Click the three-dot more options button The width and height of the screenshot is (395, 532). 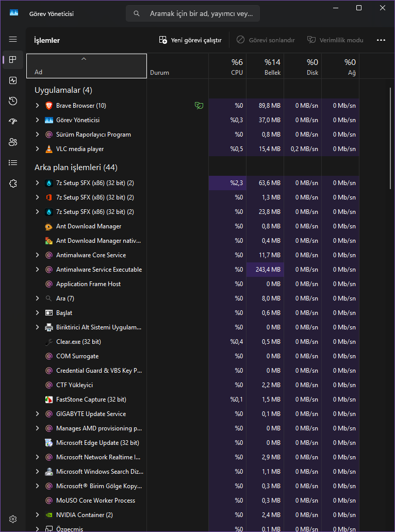pos(381,40)
